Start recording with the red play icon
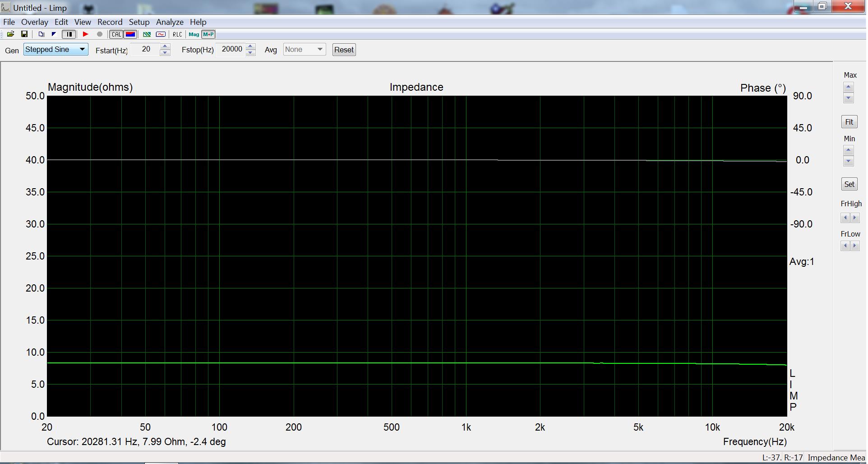Screen dimensions: 868x464 [x=85, y=34]
